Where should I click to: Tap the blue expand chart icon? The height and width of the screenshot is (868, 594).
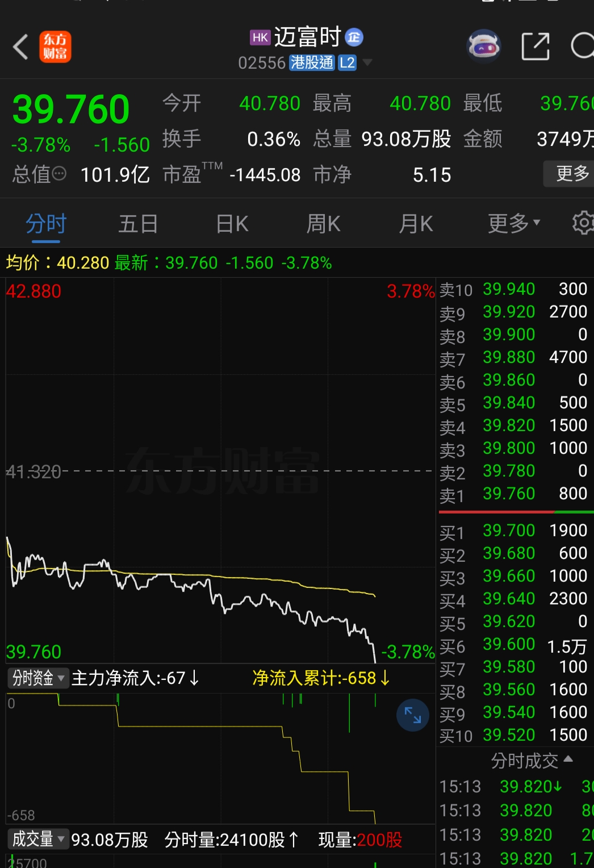413,715
